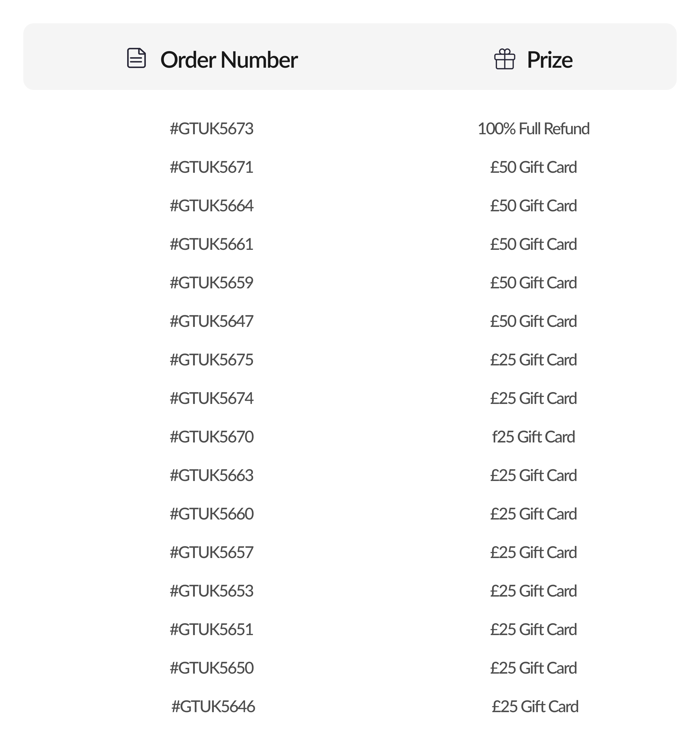The image size is (700, 753).
Task: Click order number #GTUK5650
Action: tap(212, 668)
